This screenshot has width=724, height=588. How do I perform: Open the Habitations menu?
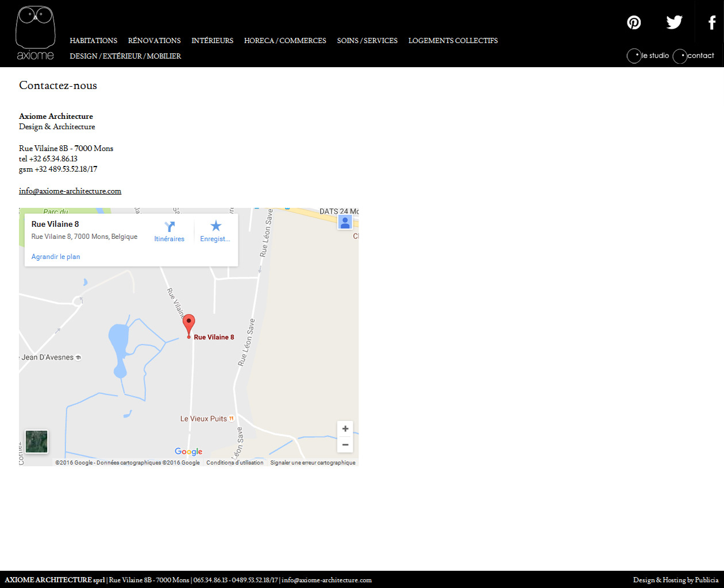coord(94,41)
